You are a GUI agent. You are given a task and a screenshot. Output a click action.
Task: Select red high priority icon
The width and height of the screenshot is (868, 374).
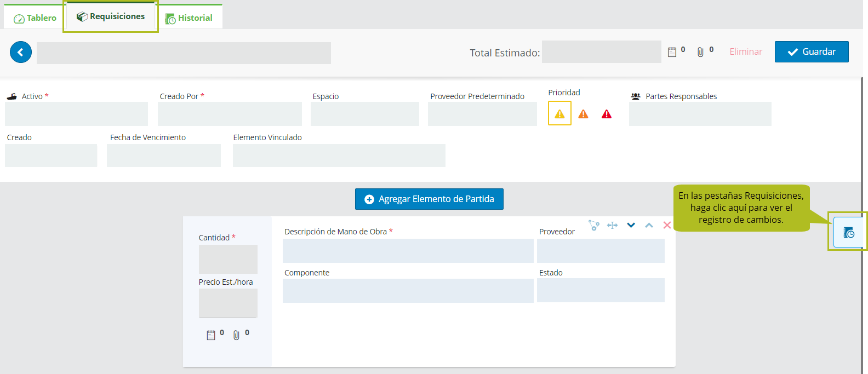click(x=607, y=114)
